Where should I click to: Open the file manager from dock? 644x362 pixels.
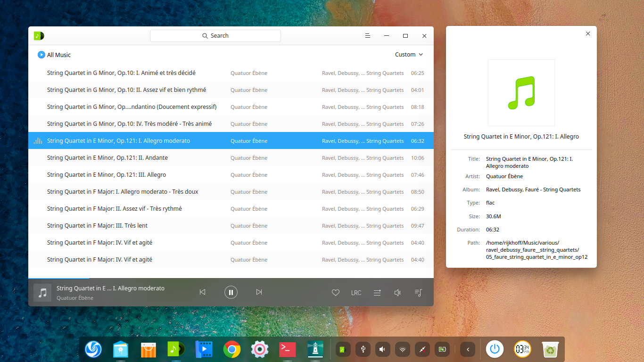pos(121,349)
